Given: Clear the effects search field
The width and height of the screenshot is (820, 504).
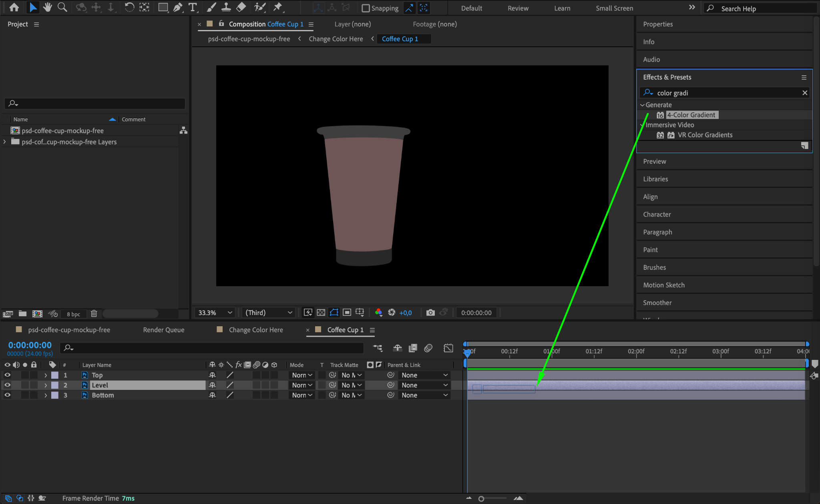Looking at the screenshot, I should [x=805, y=93].
